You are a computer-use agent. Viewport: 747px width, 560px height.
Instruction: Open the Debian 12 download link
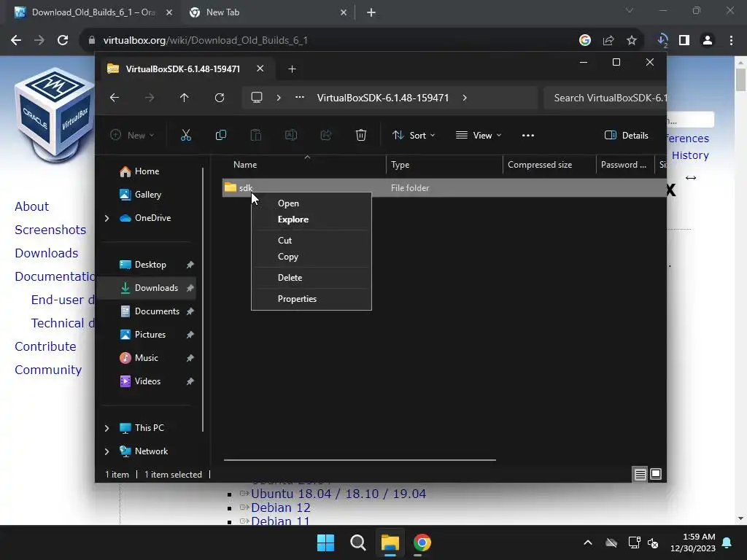tap(281, 507)
